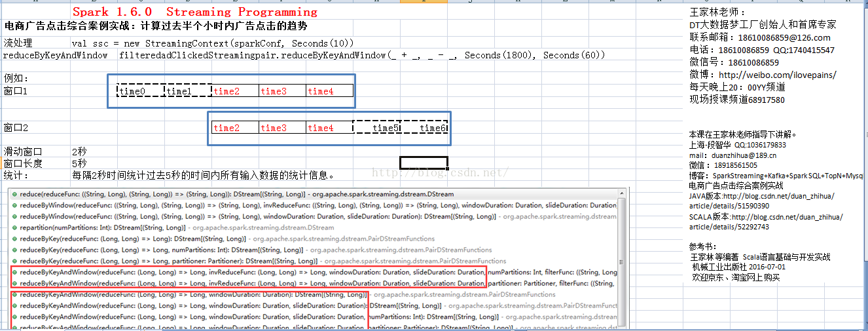Image resolution: width=868 pixels, height=331 pixels.
Task: Click the 每天晚上20: 00YY频道 line
Action: coord(737,87)
